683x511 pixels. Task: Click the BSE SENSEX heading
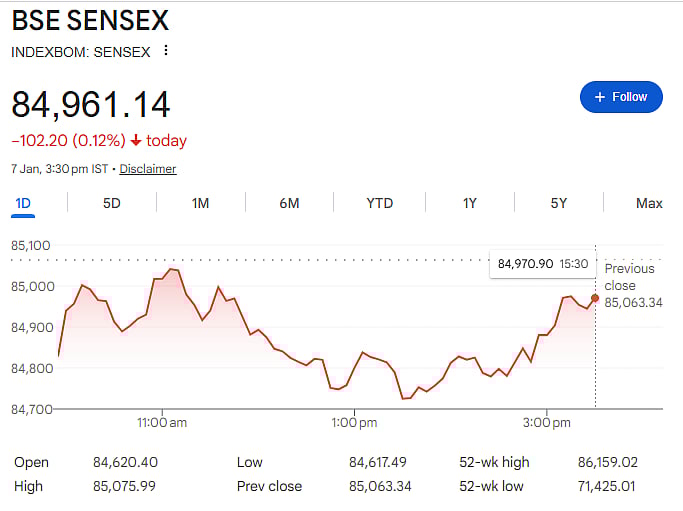90,20
